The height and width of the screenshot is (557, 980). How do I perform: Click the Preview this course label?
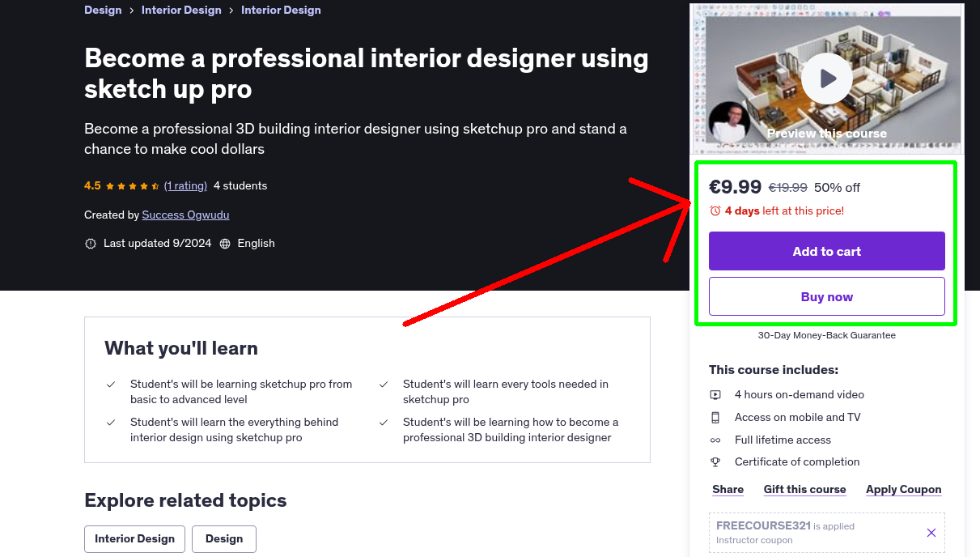pyautogui.click(x=827, y=134)
